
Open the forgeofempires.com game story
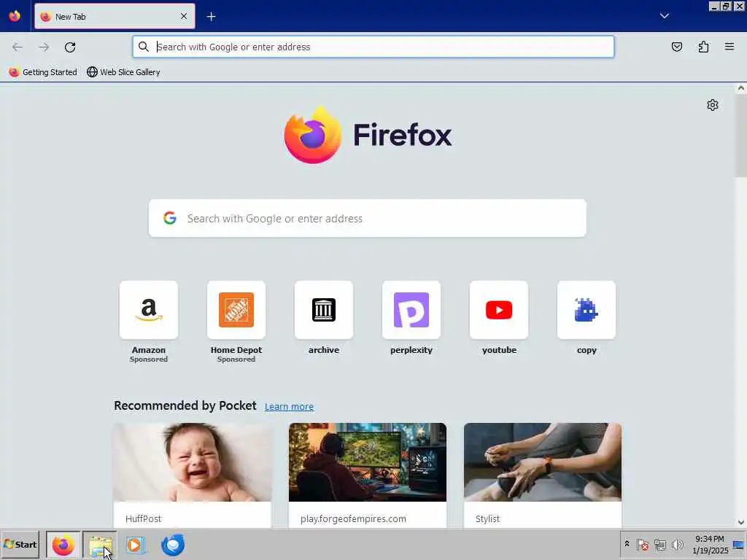click(x=368, y=475)
